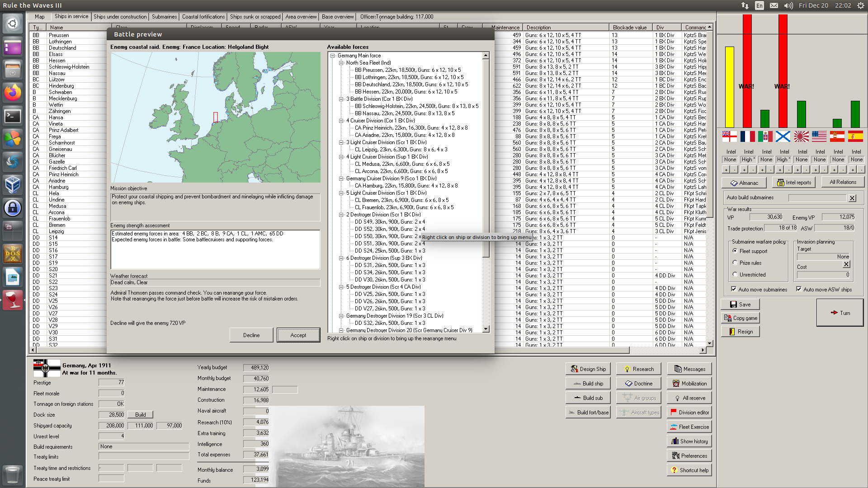The image size is (868, 488).
Task: Open the Messages log
Action: click(689, 369)
